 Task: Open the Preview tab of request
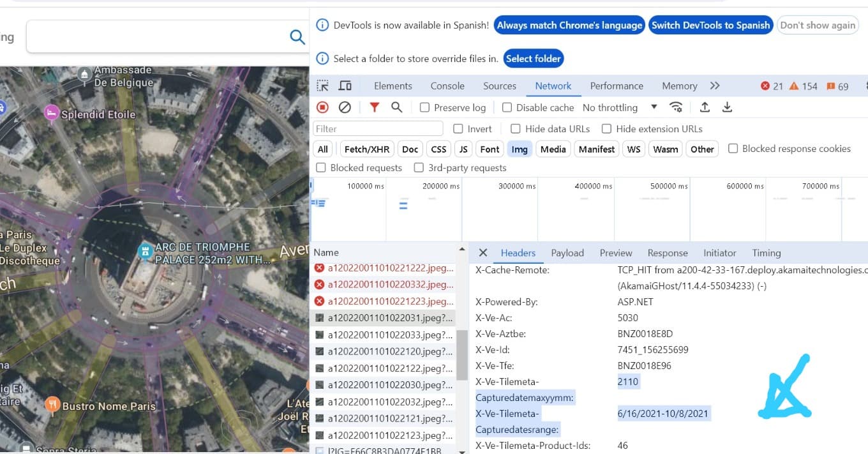click(615, 253)
